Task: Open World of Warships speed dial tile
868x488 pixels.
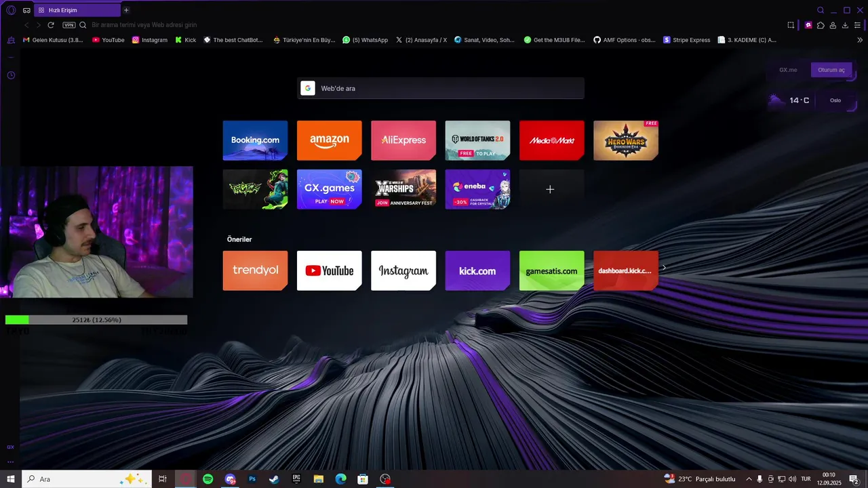Action: [x=403, y=189]
